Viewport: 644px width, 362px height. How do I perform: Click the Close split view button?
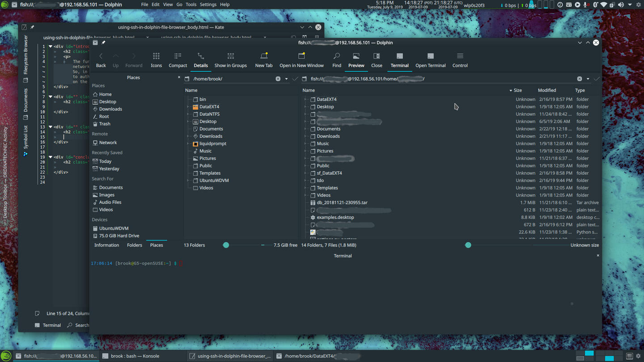[x=377, y=60]
